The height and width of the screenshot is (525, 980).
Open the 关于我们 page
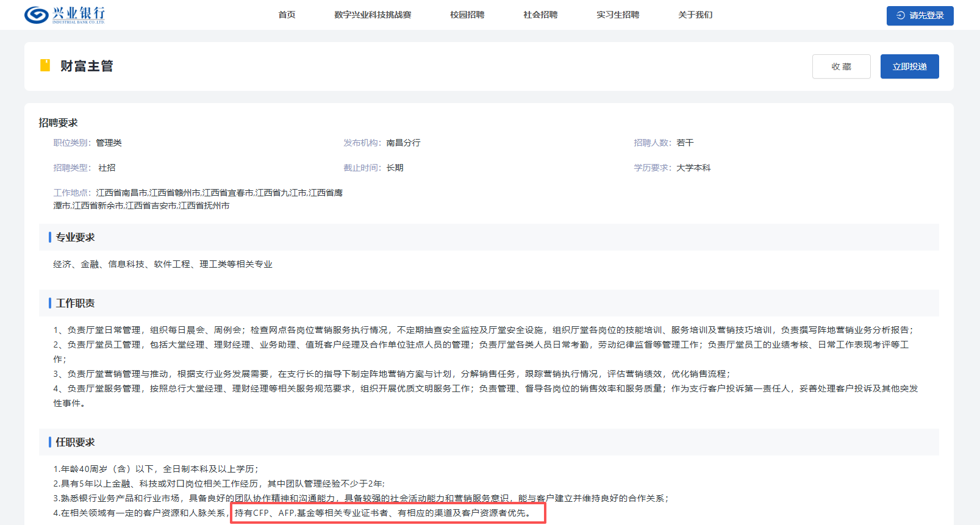click(x=695, y=15)
